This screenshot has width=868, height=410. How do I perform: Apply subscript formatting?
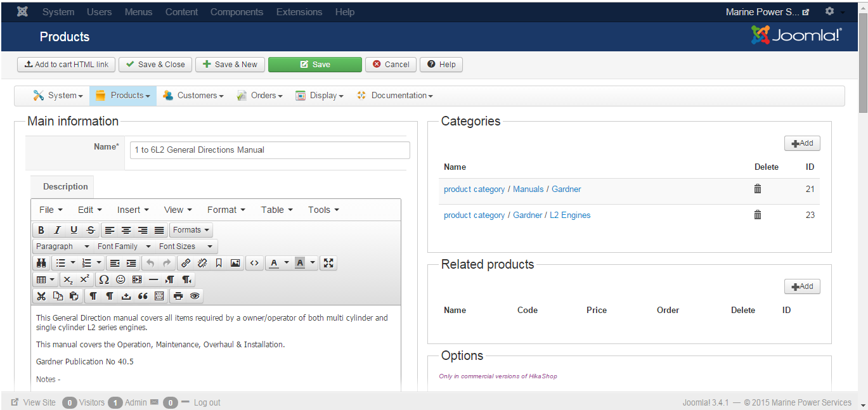click(68, 279)
